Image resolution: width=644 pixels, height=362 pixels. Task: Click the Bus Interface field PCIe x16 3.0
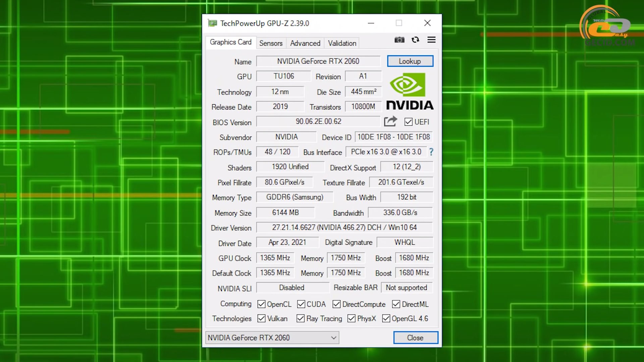click(386, 152)
